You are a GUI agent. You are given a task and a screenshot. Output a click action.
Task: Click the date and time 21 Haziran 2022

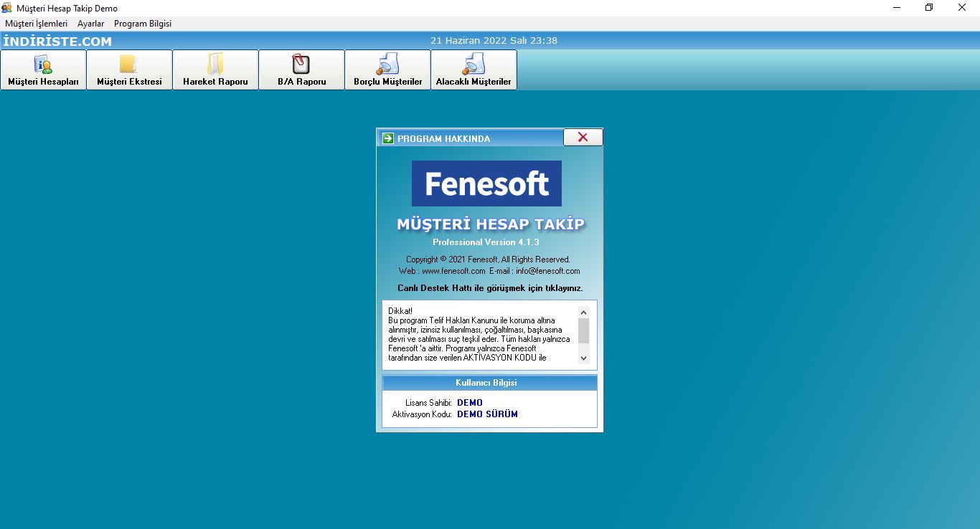pyautogui.click(x=494, y=41)
